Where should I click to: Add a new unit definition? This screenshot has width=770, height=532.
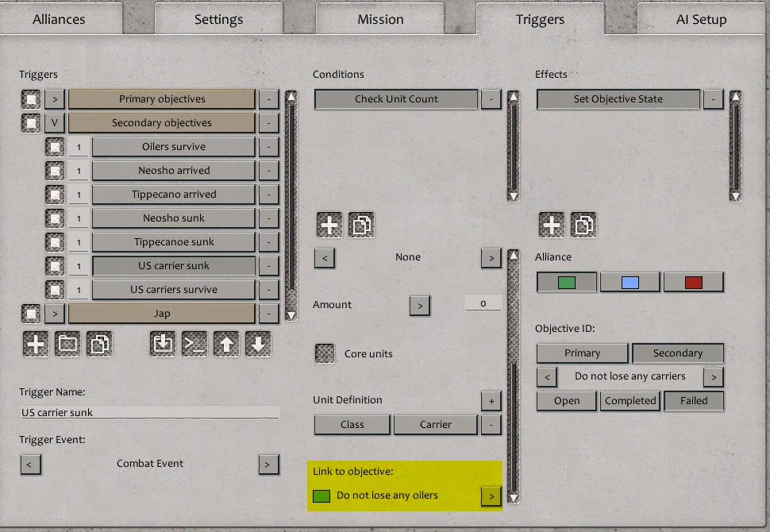[491, 401]
